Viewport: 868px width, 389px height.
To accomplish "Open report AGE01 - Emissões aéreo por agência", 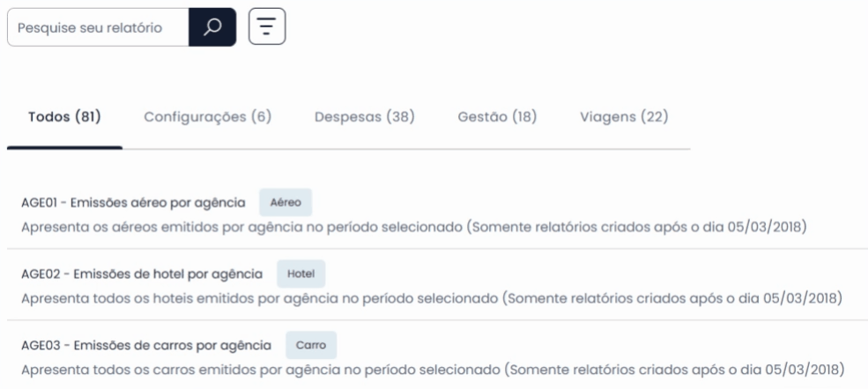I will click(x=133, y=202).
